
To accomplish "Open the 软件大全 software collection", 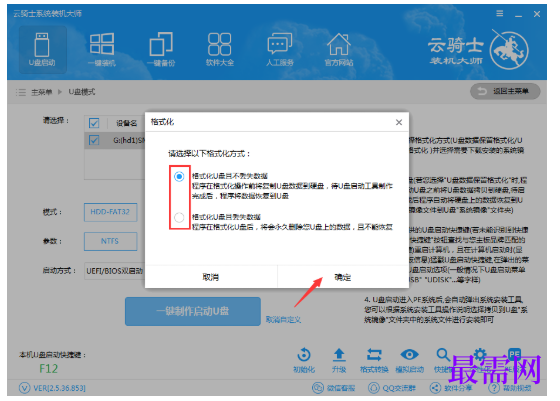I will 220,49.
